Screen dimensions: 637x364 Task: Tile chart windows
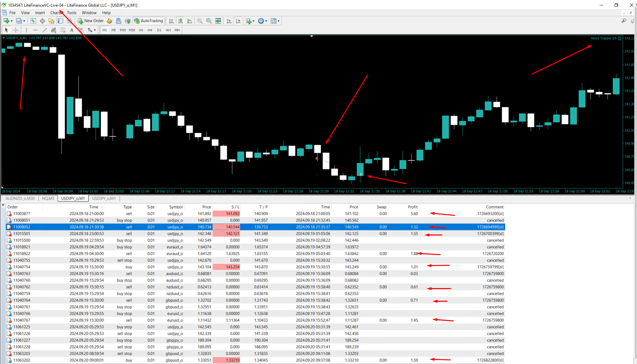pos(218,21)
